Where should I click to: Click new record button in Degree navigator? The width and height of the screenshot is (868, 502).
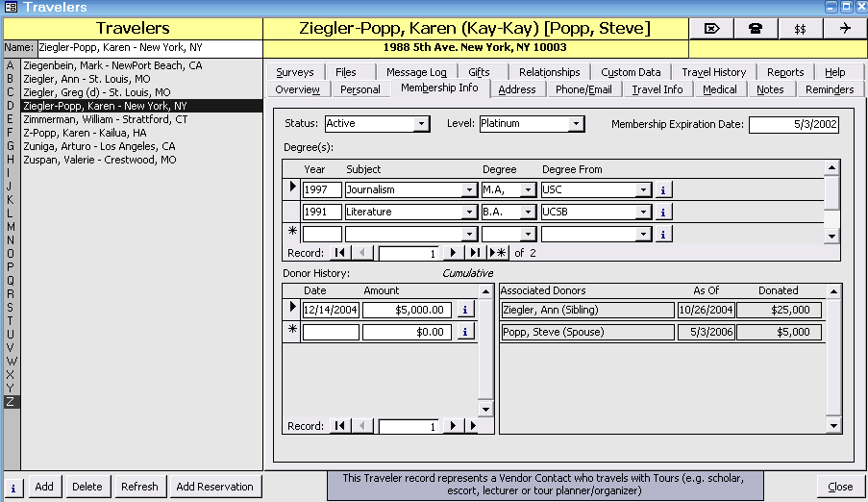[498, 253]
